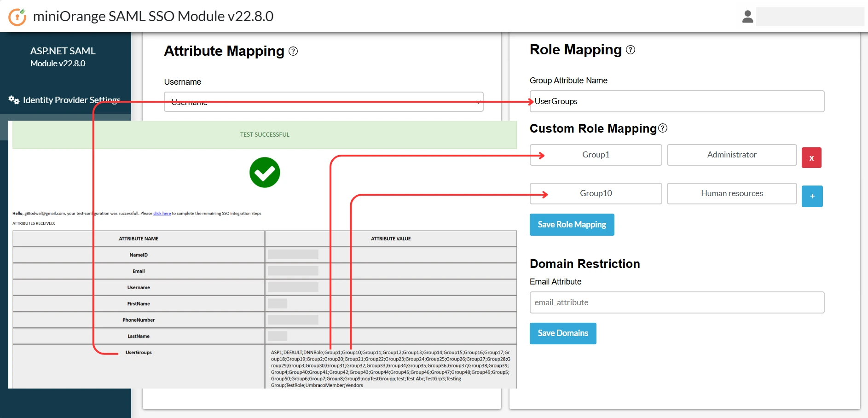This screenshot has width=868, height=418.
Task: Add a new custom role mapping row
Action: 812,196
